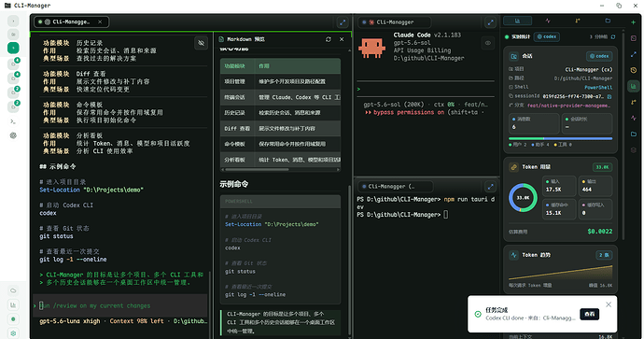This screenshot has width=644, height=339.
Task: Select the Cli-Manager Codex terminal tab
Action: coord(72,22)
